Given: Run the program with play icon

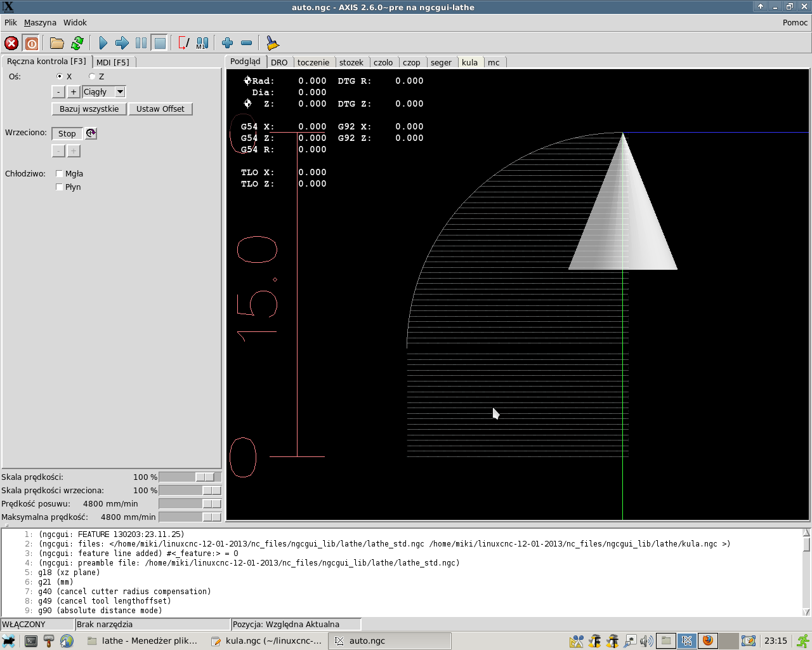Looking at the screenshot, I should click(103, 43).
